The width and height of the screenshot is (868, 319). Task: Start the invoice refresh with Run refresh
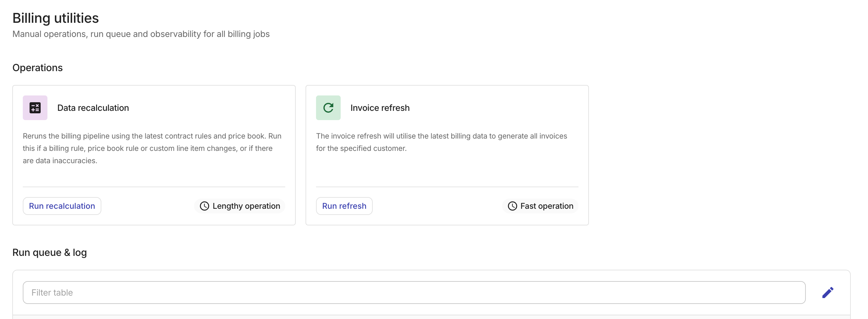tap(344, 206)
